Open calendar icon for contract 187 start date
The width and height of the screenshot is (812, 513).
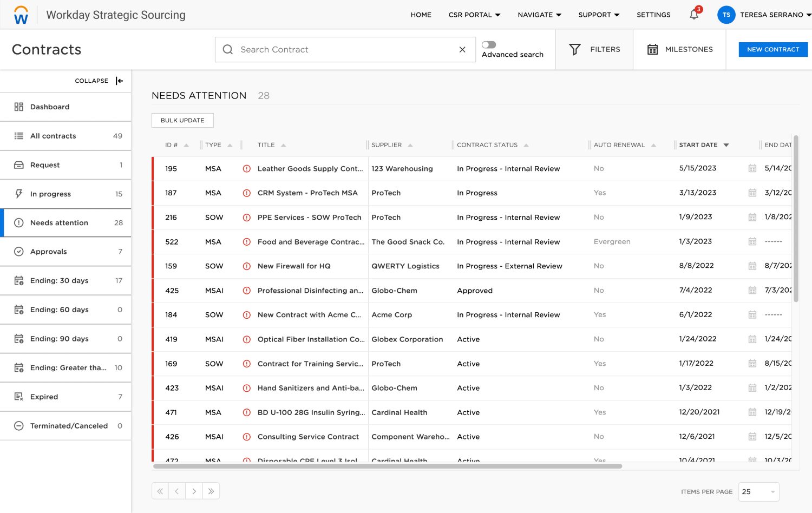(752, 193)
